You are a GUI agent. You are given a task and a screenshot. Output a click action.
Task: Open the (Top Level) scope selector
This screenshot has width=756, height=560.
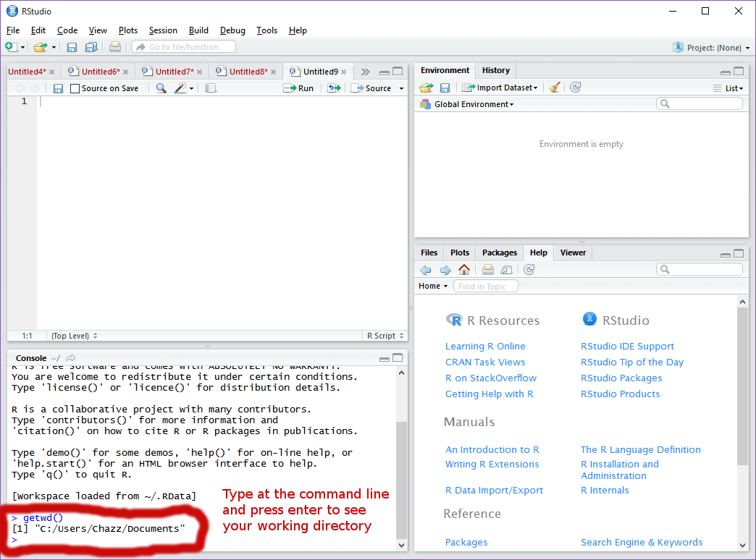tap(75, 336)
